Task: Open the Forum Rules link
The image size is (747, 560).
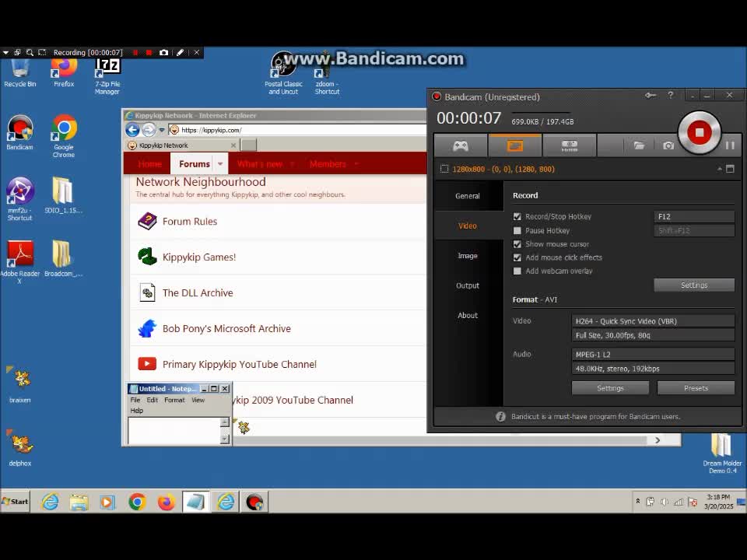Action: pos(190,222)
